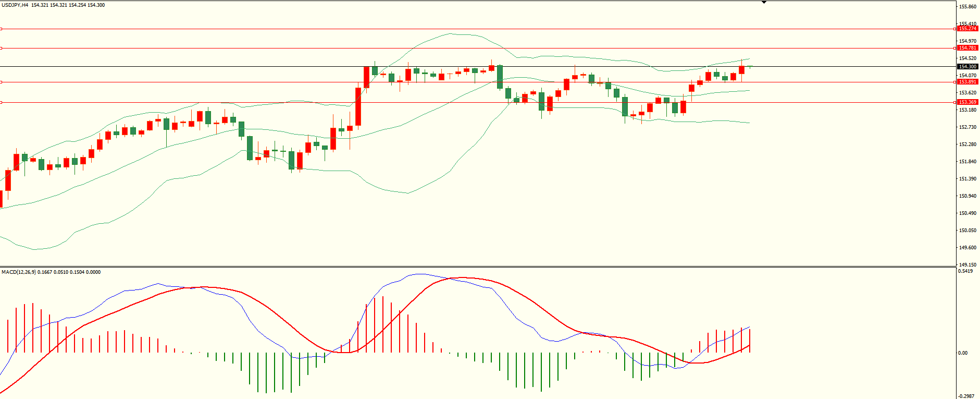This screenshot has height=399, width=980.
Task: Click right-end handle of 153.369 line
Action: 955,102
